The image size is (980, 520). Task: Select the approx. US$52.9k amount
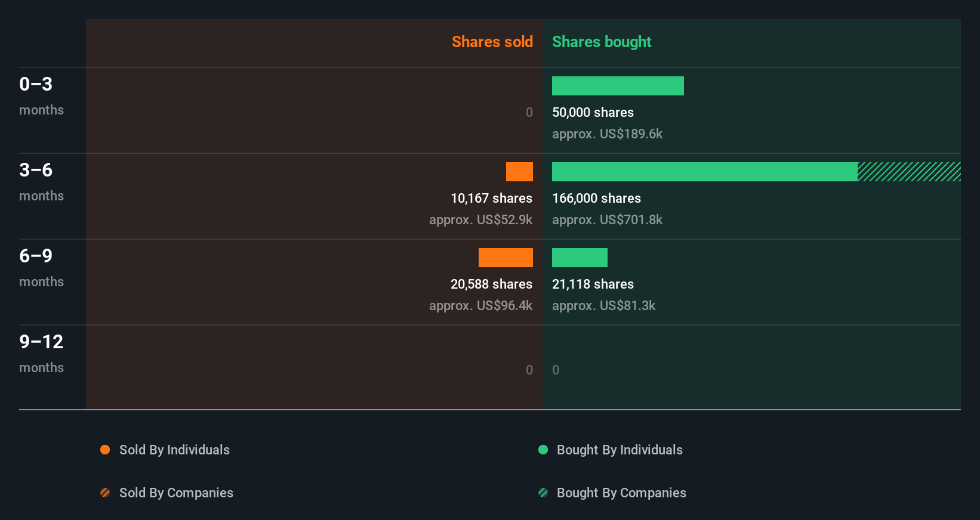point(480,220)
